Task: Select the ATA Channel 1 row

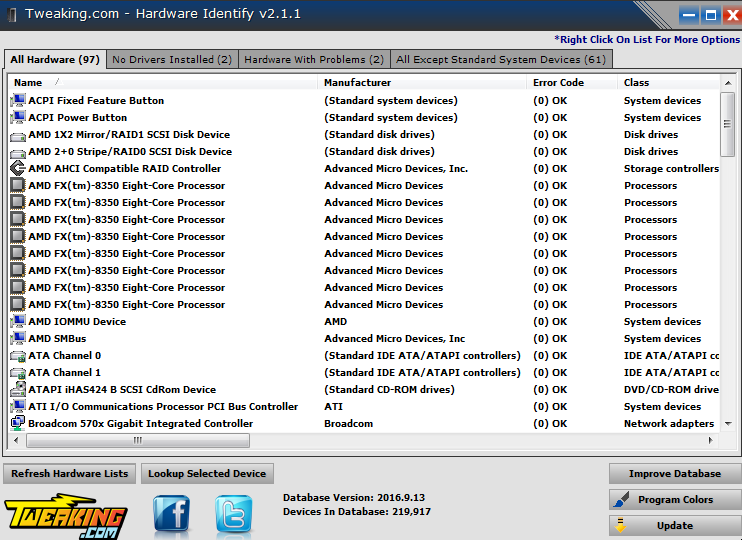Action: coord(364,372)
